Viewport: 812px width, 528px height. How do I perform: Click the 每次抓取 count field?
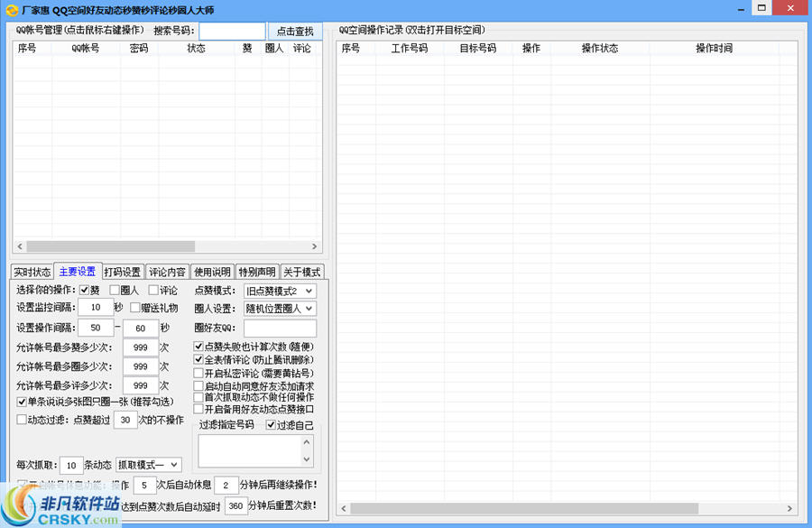pos(71,466)
